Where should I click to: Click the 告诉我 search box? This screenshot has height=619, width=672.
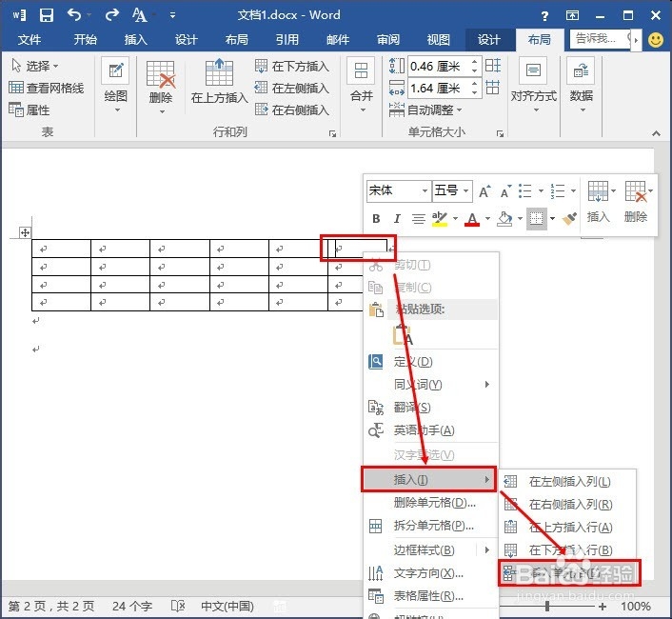pyautogui.click(x=601, y=39)
